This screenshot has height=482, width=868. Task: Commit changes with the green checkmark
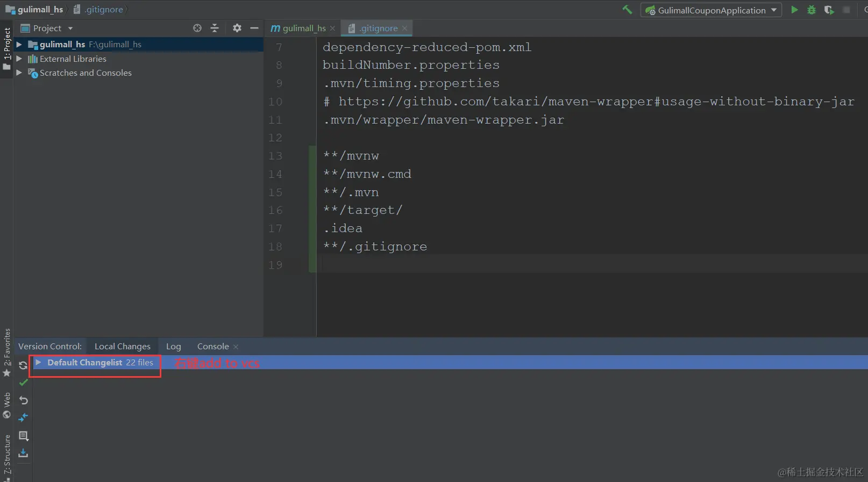(23, 383)
